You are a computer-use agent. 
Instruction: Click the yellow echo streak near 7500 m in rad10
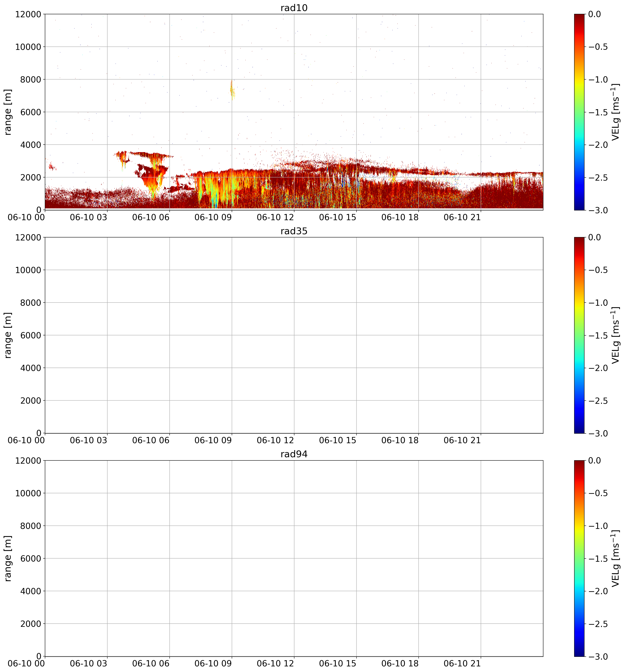pyautogui.click(x=232, y=90)
